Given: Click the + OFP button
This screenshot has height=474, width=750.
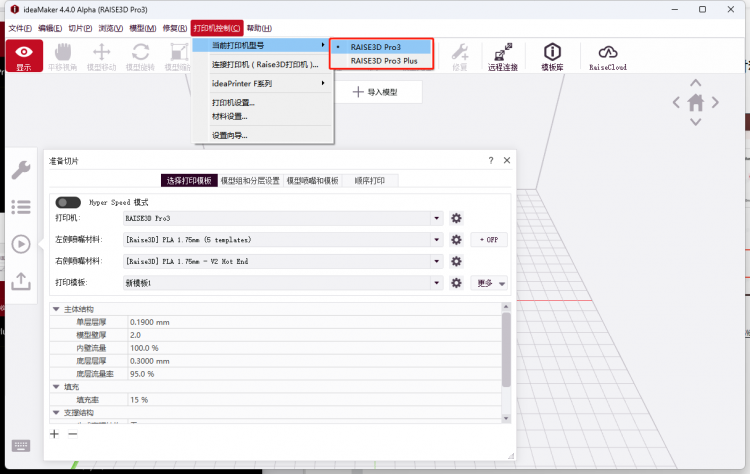Looking at the screenshot, I should click(489, 240).
